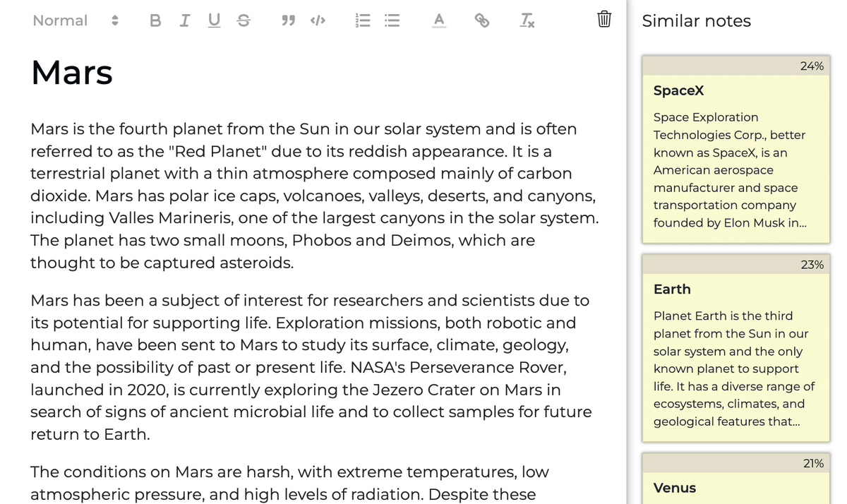
Task: Open the Normal heading style dropdown
Action: [76, 21]
